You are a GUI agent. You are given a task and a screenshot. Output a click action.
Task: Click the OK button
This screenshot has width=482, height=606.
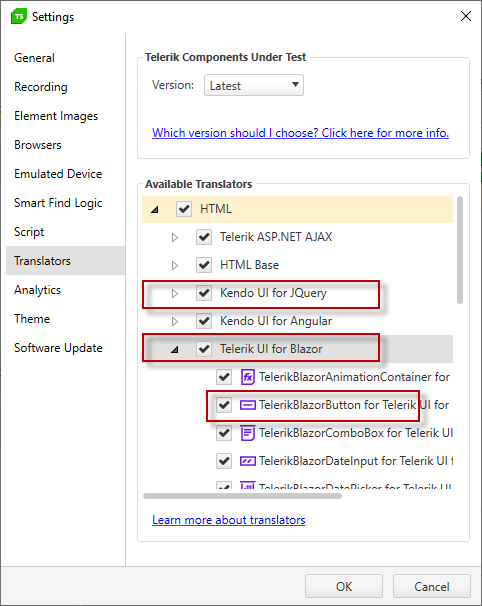tap(344, 587)
